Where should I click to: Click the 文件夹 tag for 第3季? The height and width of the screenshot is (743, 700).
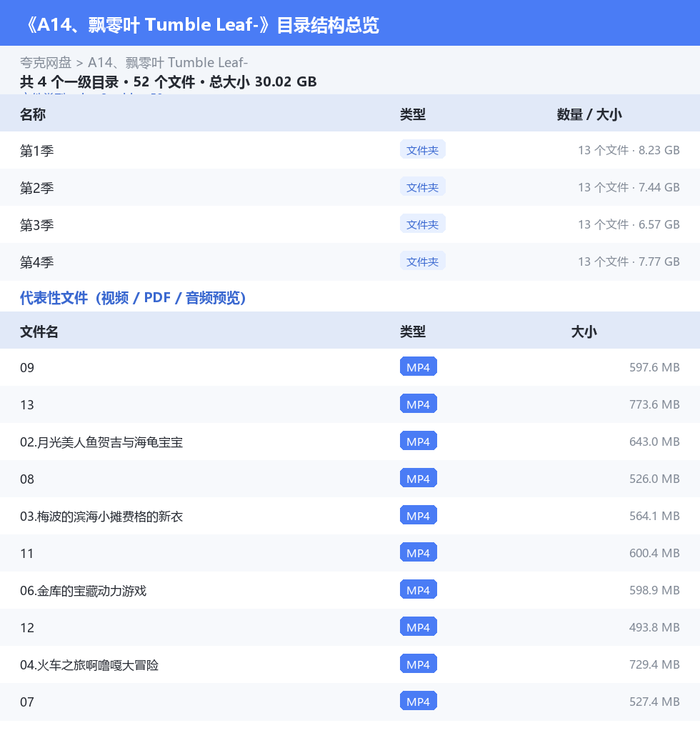tap(422, 224)
